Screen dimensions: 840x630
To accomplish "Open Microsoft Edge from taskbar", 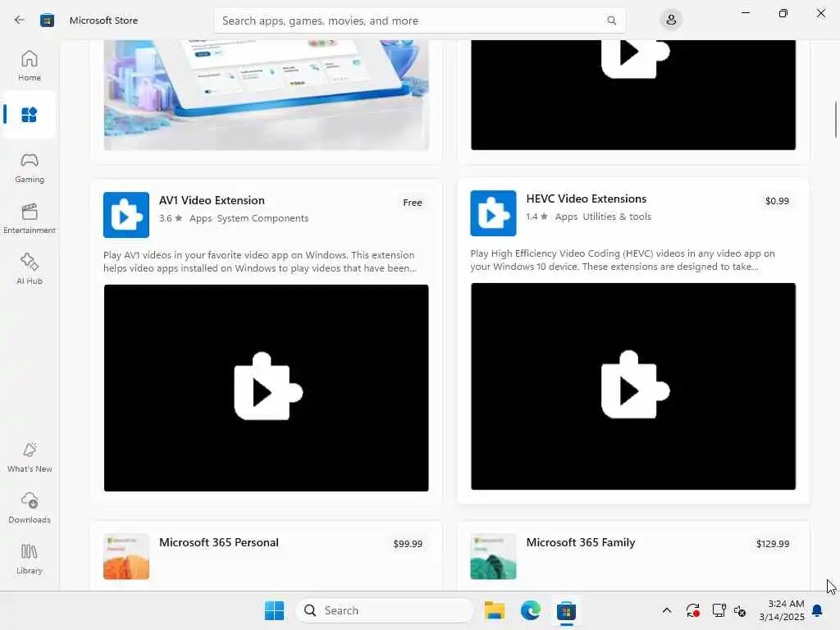I will tap(531, 610).
